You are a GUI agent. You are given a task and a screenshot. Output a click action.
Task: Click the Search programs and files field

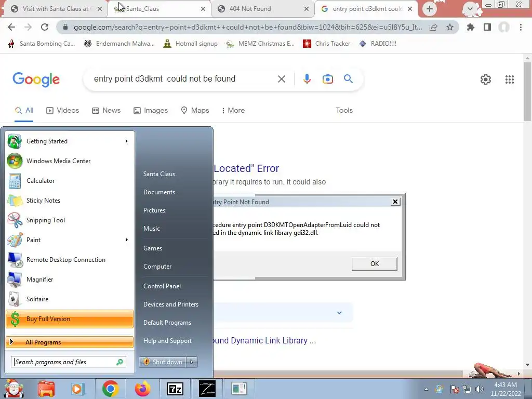[68, 362]
